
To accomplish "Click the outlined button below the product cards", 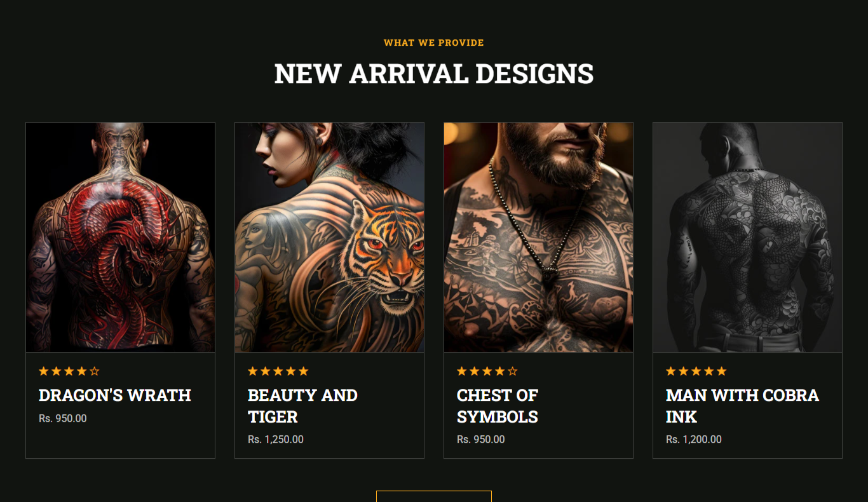I will pos(434,496).
